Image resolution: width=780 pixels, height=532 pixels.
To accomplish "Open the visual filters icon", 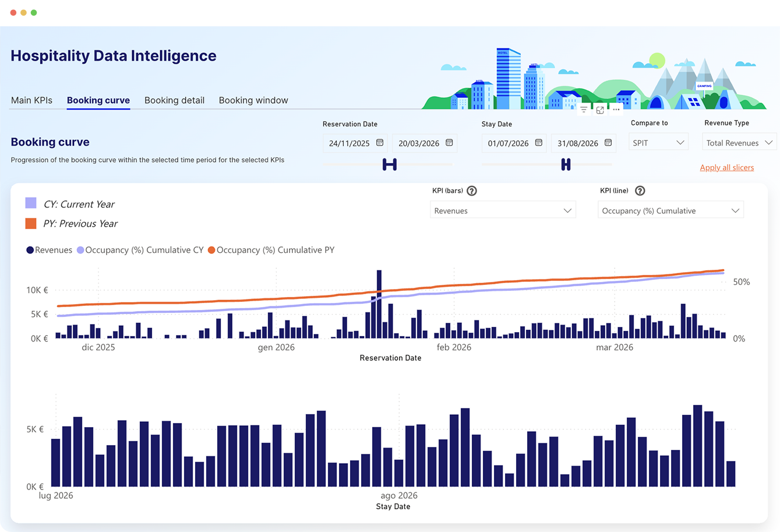I will [584, 110].
